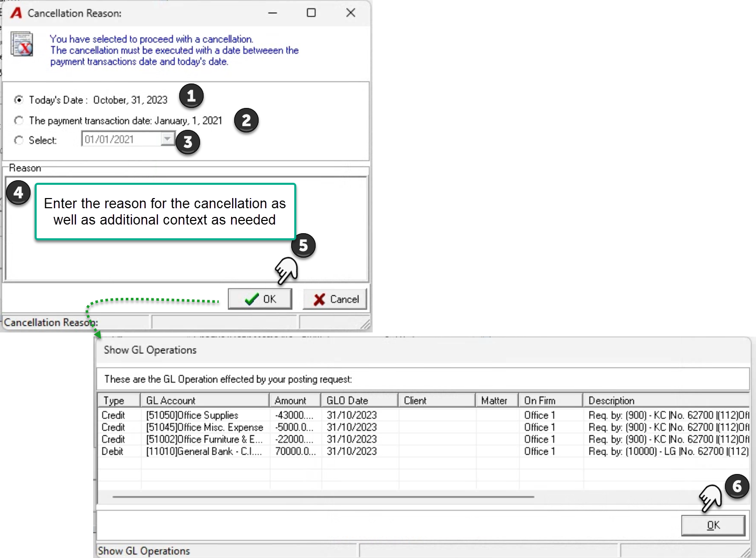The width and height of the screenshot is (756, 558).
Task: Select the [51002]Office Furniture row
Action: point(424,439)
